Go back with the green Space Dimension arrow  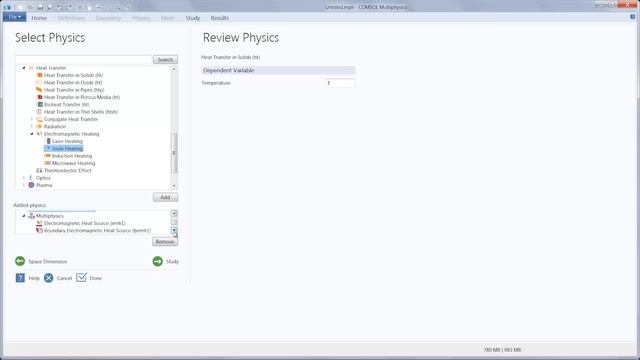[x=20, y=261]
